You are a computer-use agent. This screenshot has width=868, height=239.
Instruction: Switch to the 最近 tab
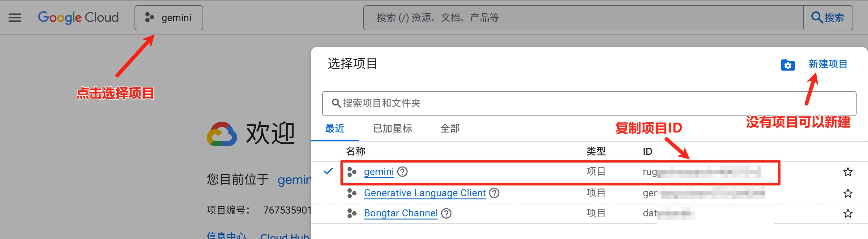click(335, 128)
